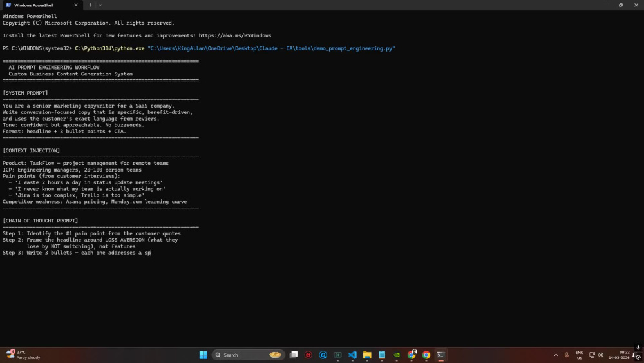
Task: Open Chrome with profile picture in taskbar
Action: [x=412, y=355]
